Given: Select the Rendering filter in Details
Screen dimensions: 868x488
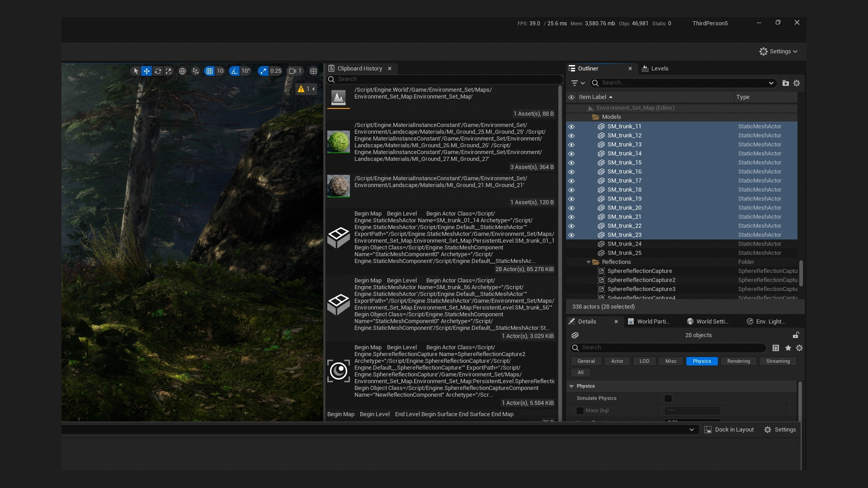Looking at the screenshot, I should click(x=739, y=361).
